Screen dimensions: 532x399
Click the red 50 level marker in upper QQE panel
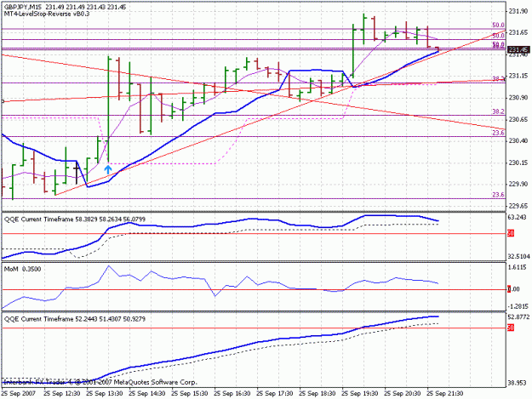click(511, 233)
